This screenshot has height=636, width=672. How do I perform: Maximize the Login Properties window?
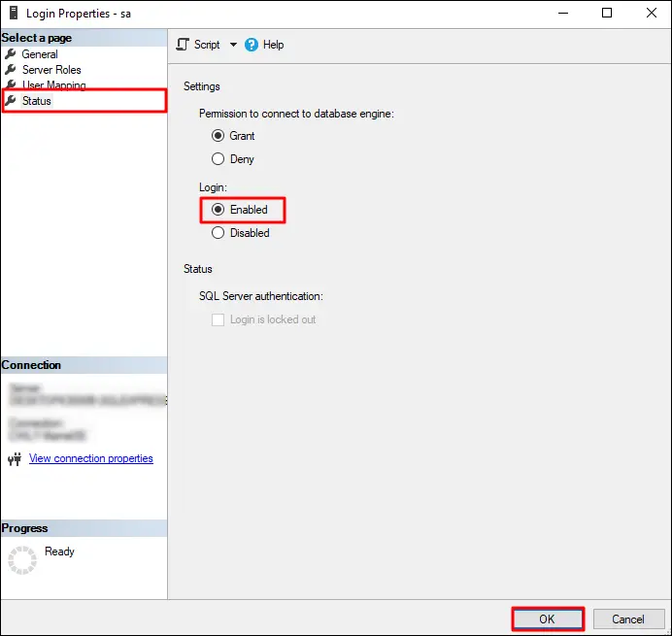(x=607, y=14)
